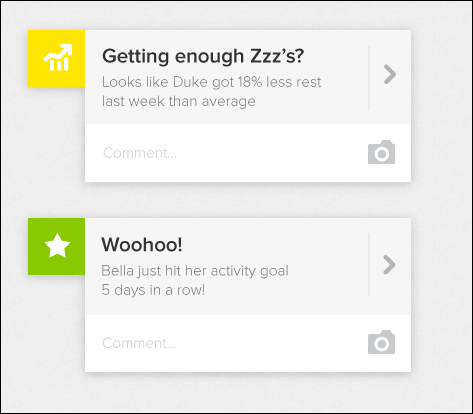Click the green star icon
This screenshot has height=414, width=473.
[x=57, y=245]
